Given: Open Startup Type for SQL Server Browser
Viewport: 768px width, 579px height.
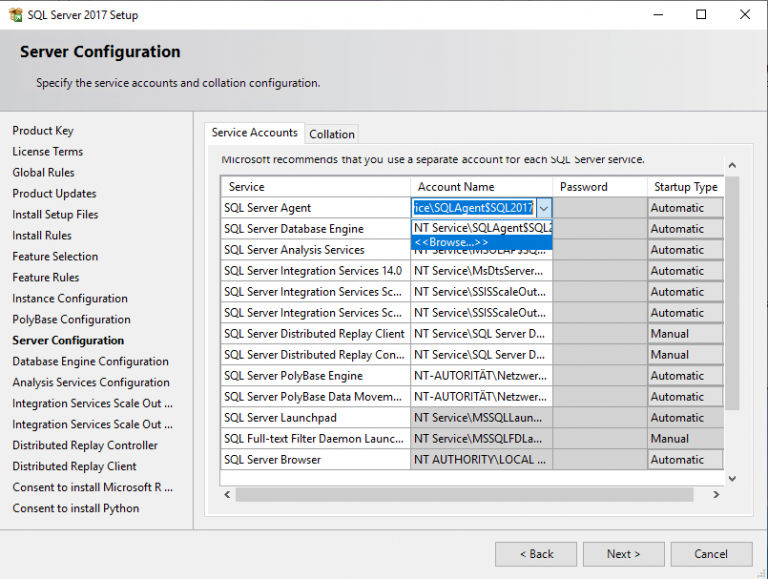Looking at the screenshot, I should coord(685,460).
